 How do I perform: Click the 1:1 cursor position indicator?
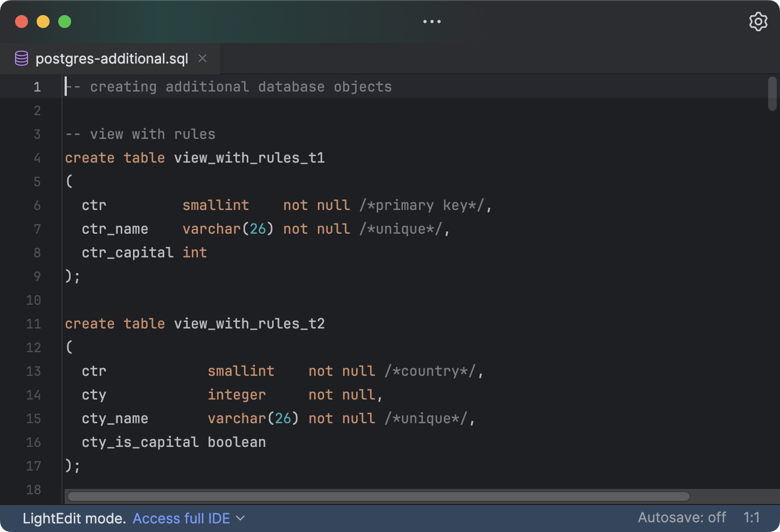click(751, 517)
